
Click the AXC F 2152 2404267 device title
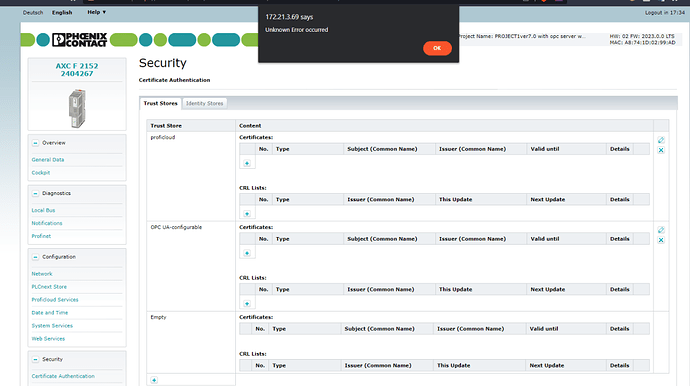tap(77, 70)
